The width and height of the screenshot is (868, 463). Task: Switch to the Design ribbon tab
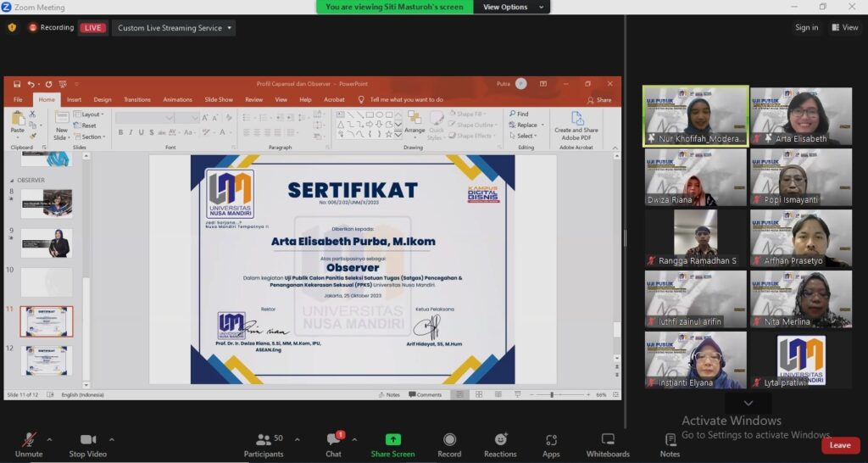tap(103, 100)
